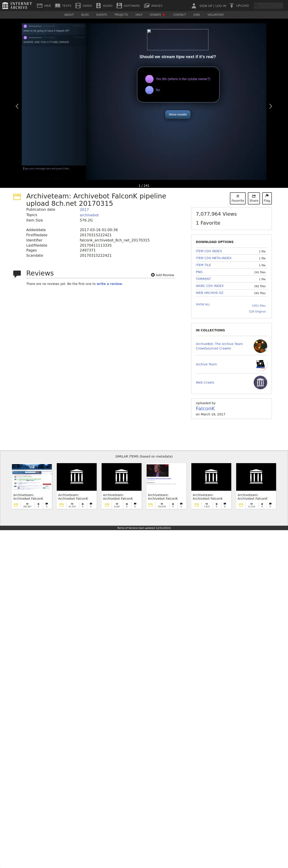Open the Texts book icon
Screen dimensions: 288x868
58,6
